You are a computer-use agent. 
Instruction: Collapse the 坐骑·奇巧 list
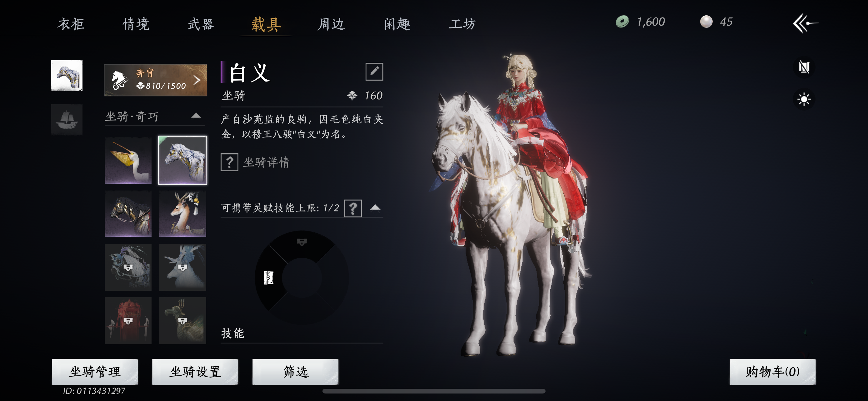[x=196, y=116]
